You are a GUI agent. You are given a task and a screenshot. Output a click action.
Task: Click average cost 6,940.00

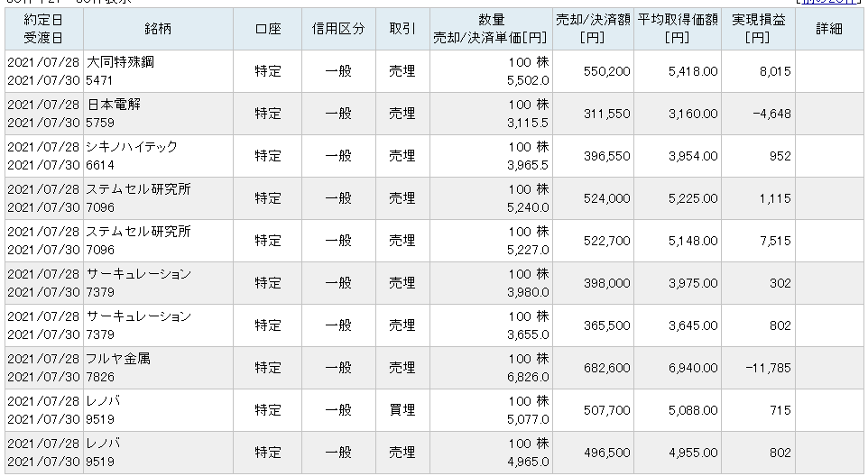(693, 368)
